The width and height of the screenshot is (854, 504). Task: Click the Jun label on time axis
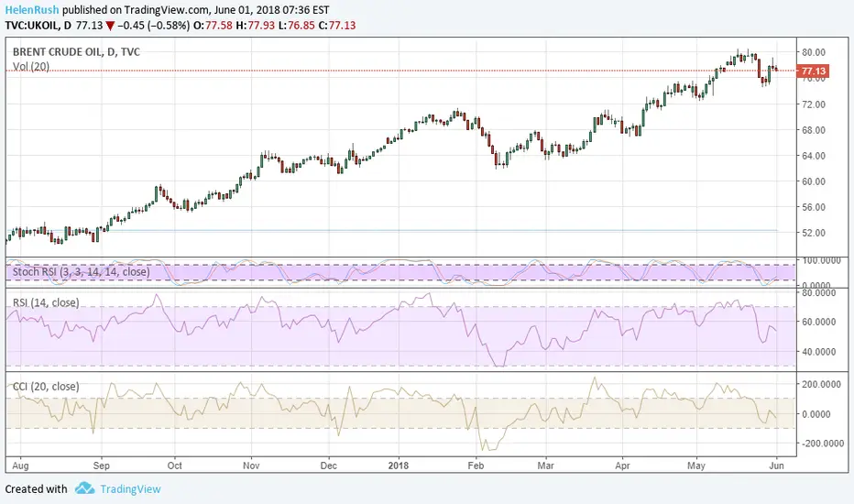[777, 466]
